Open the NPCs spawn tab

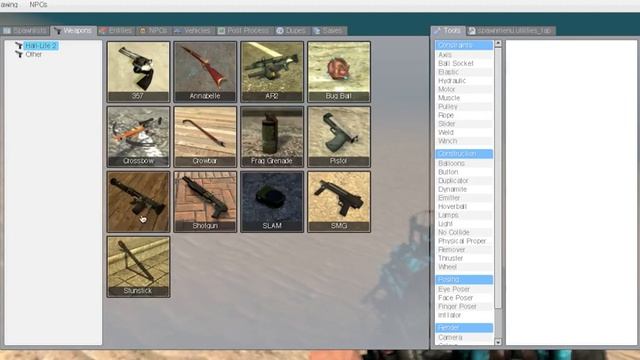153,31
